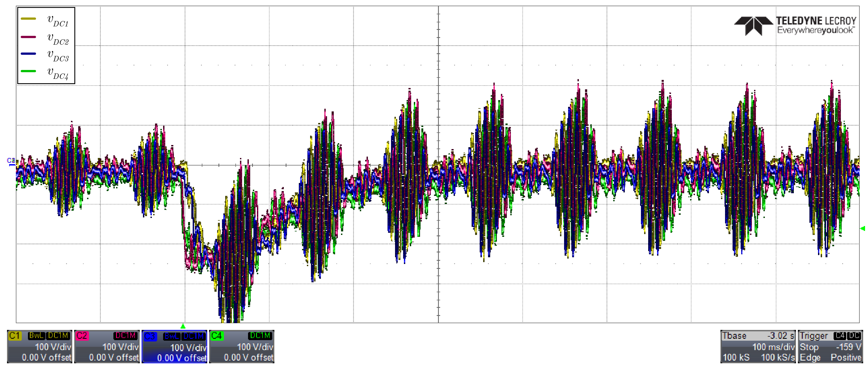Screen dimensions: 868x370
Task: Toggle the BwL badge on channel C3
Action: click(x=172, y=336)
